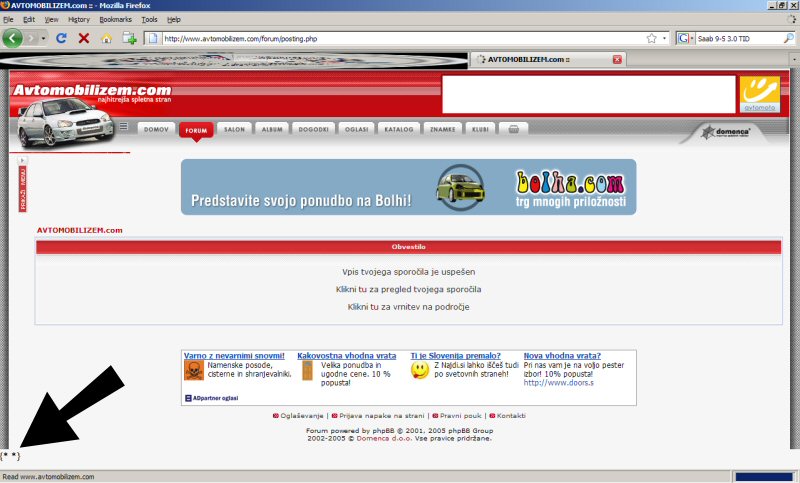Close the AVTOMOBILIZEM.com tab
Viewport: 800px width, 483px height.
pyautogui.click(x=617, y=59)
